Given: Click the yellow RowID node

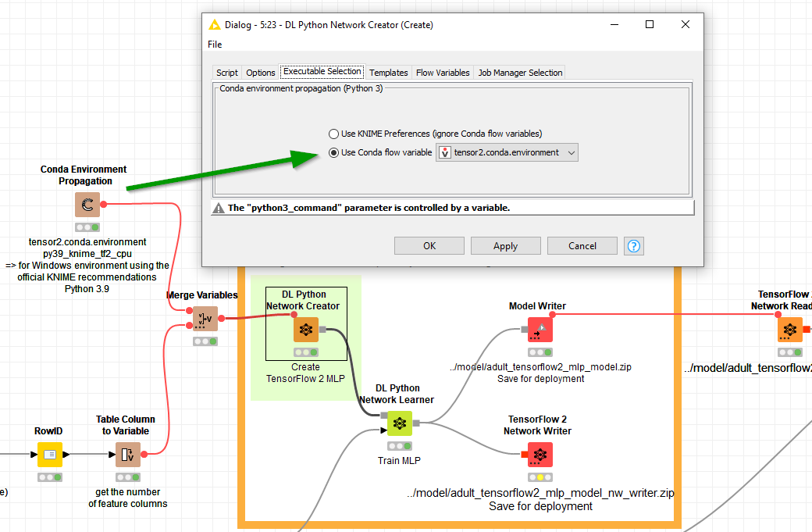Looking at the screenshot, I should (48, 454).
